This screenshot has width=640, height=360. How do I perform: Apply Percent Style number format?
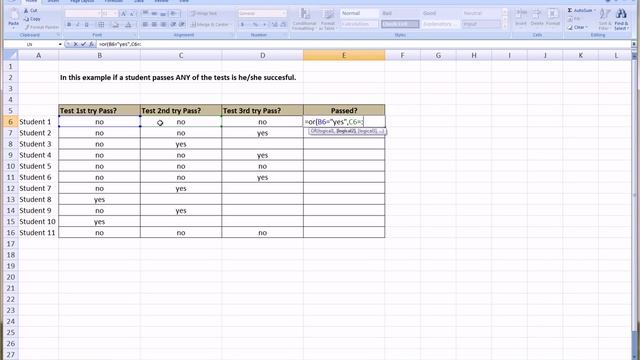click(x=255, y=24)
